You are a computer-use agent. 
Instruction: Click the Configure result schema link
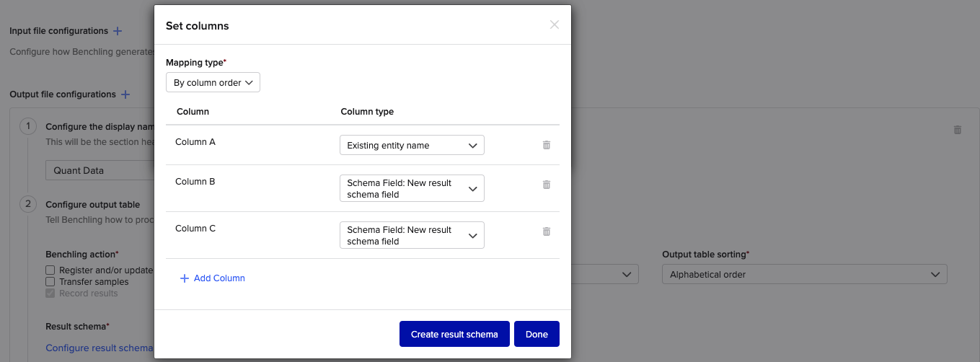pos(100,348)
